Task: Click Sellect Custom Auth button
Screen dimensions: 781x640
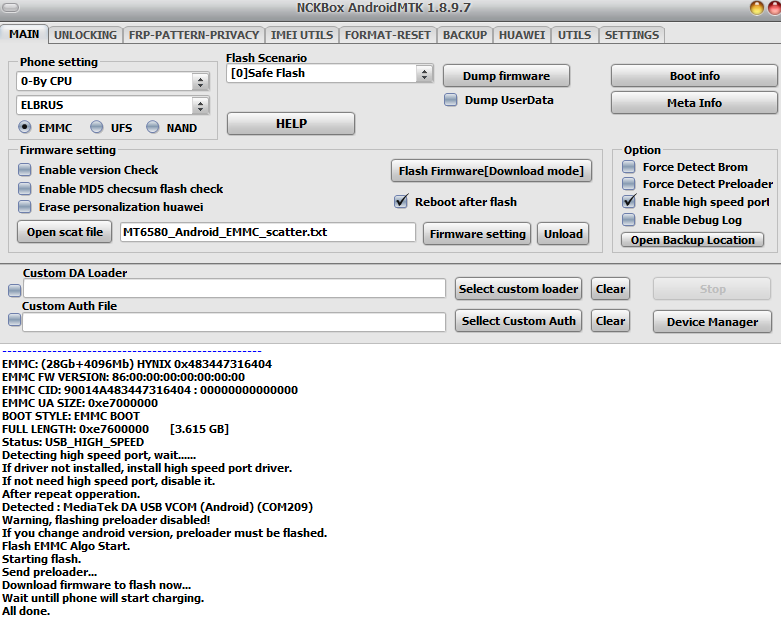Action: pos(518,321)
